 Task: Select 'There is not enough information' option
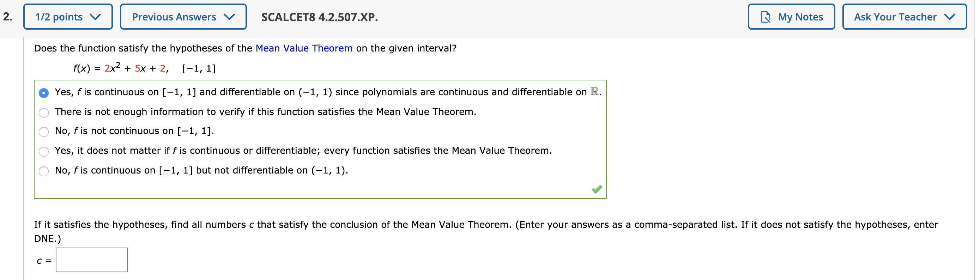click(x=44, y=112)
